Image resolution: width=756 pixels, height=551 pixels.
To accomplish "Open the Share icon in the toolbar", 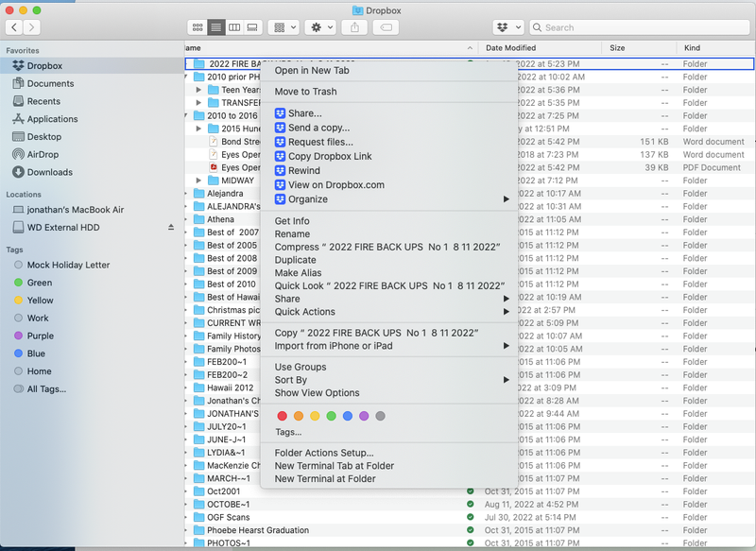I will [x=355, y=27].
